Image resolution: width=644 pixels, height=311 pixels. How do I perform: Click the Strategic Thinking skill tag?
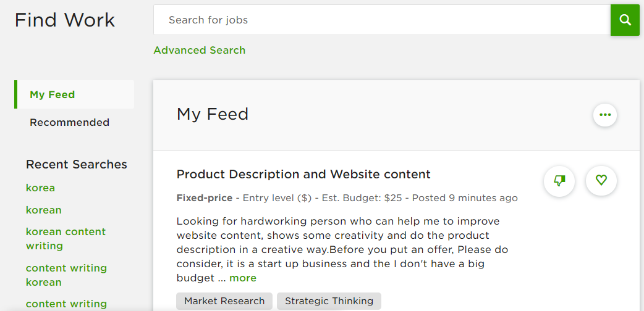(x=329, y=301)
